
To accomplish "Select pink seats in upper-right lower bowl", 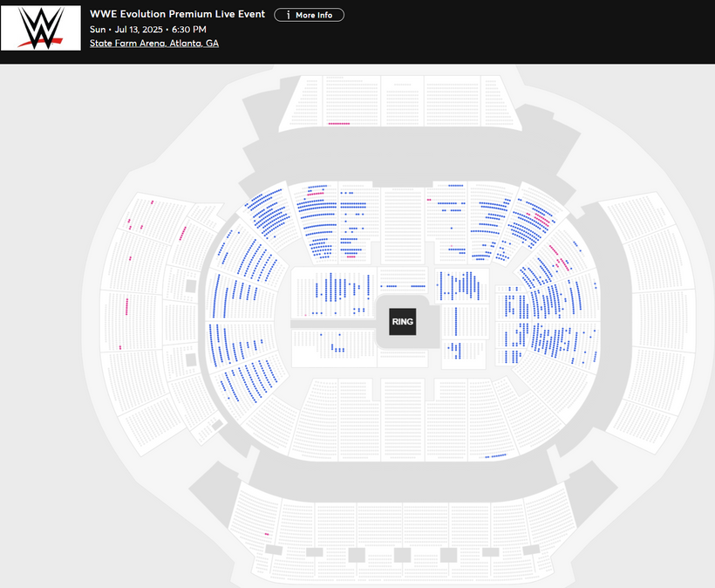I will pyautogui.click(x=538, y=213).
